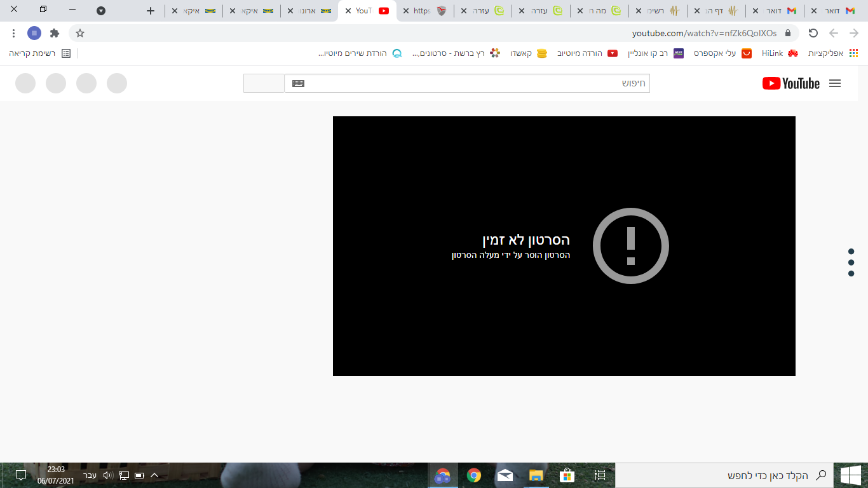Open the רב קו אונליין bookmark
The height and width of the screenshot is (488, 868).
pos(656,53)
